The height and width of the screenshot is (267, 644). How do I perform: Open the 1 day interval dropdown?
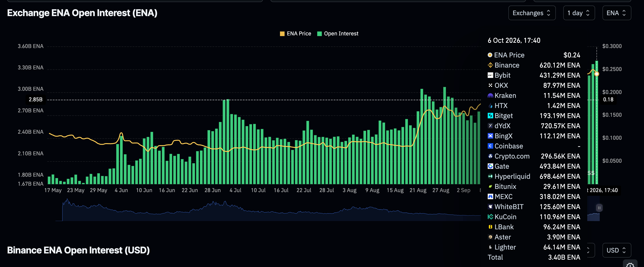point(579,13)
